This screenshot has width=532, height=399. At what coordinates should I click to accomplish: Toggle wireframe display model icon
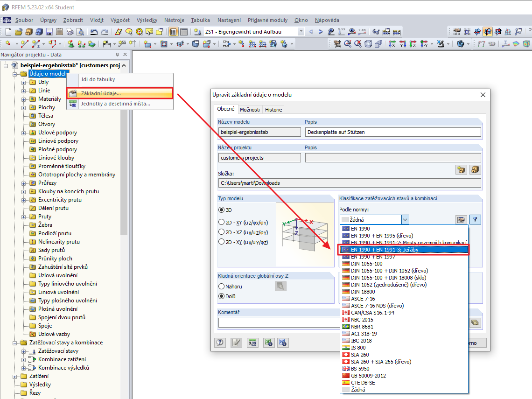click(x=368, y=44)
